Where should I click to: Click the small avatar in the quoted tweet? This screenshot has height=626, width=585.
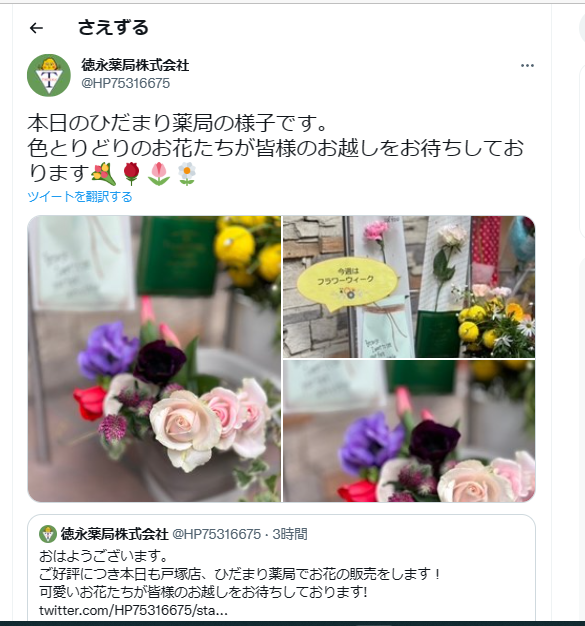(x=48, y=534)
